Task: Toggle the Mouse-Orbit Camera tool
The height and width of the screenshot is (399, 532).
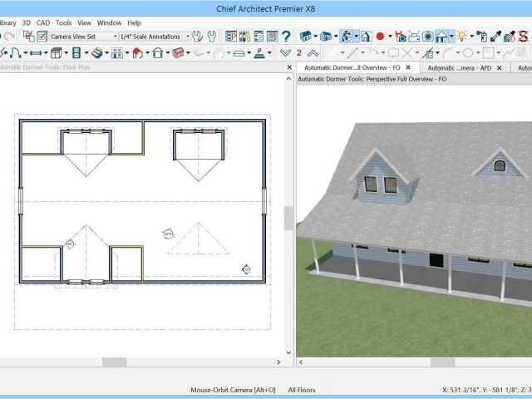Action: (344, 37)
